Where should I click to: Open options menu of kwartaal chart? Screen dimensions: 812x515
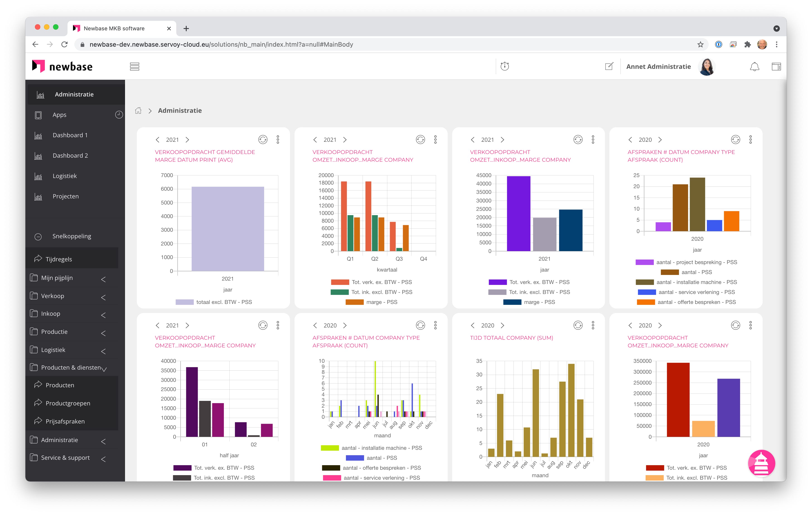point(435,140)
